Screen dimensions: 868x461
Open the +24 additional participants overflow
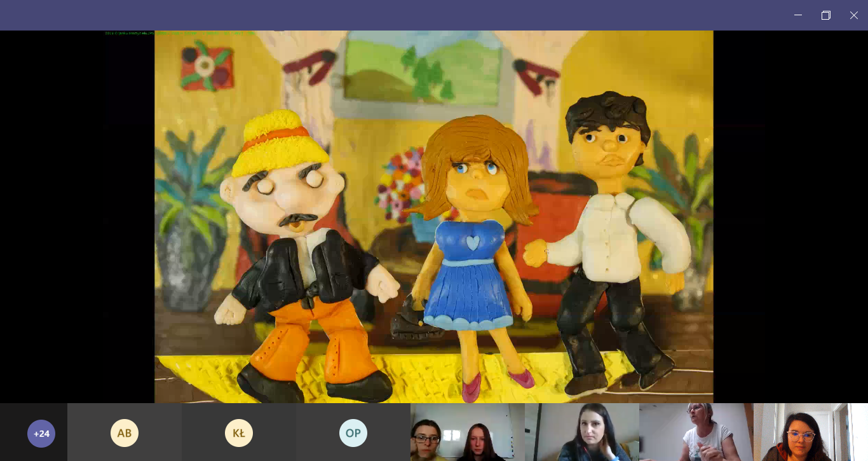pyautogui.click(x=41, y=433)
